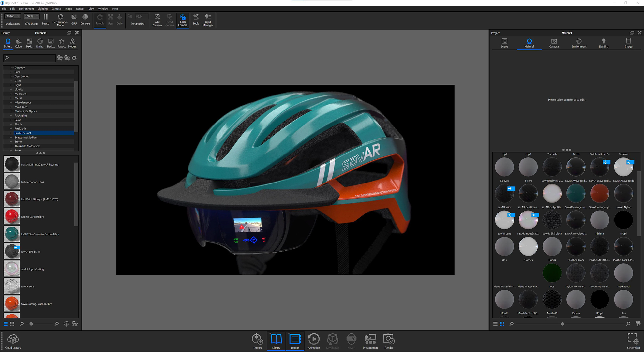Expand the Metal material folder
The width and height of the screenshot is (644, 352).
(x=11, y=98)
